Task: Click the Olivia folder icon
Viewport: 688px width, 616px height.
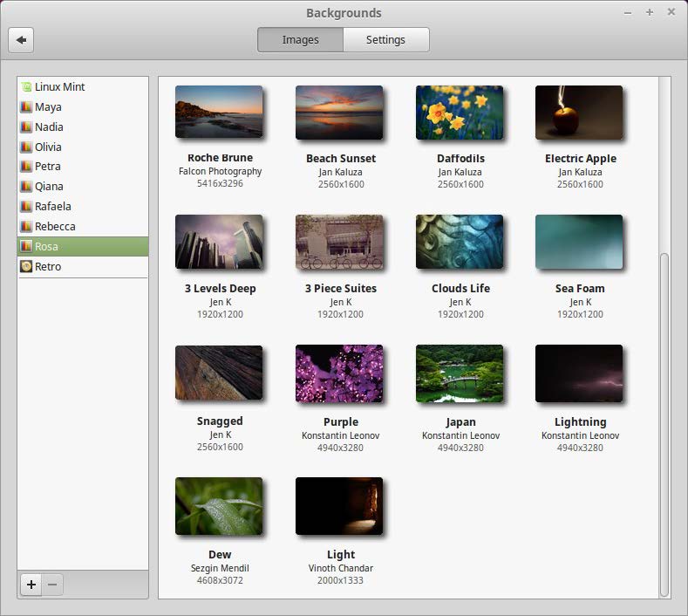Action: (26, 147)
